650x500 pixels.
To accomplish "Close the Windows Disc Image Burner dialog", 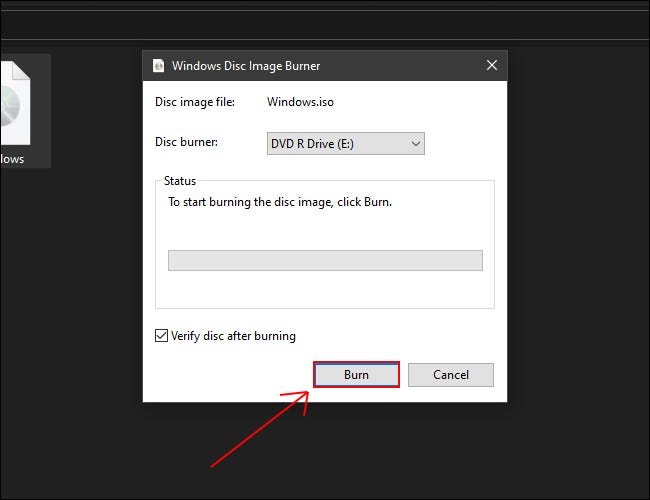I will (x=491, y=66).
